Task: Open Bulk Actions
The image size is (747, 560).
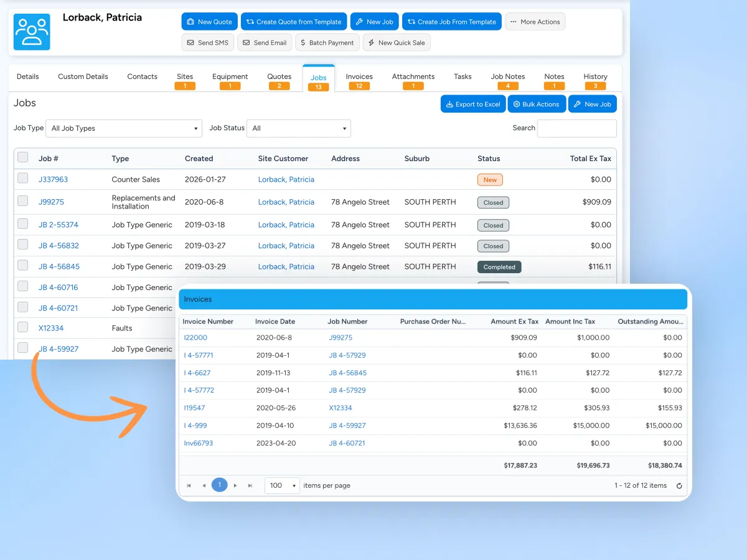Action: (x=537, y=104)
